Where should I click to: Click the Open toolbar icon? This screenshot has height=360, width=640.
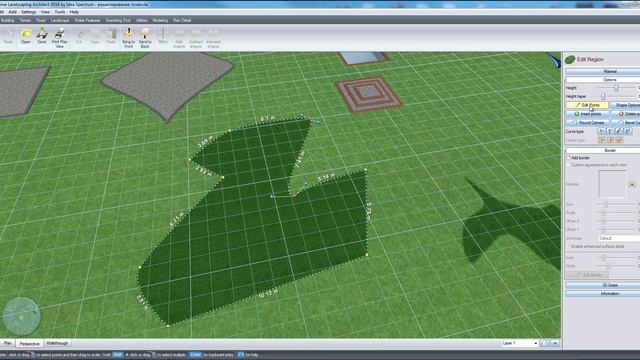[25, 36]
